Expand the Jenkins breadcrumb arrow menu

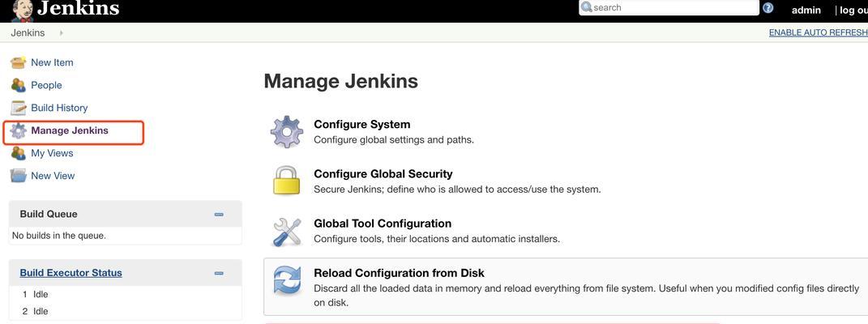pyautogui.click(x=61, y=32)
